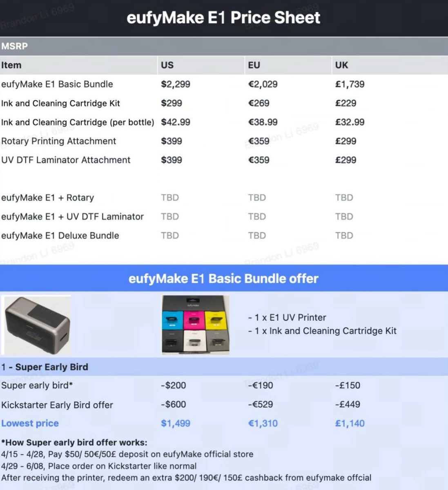The image size is (448, 490).
Task: Select the US column header
Action: click(167, 65)
